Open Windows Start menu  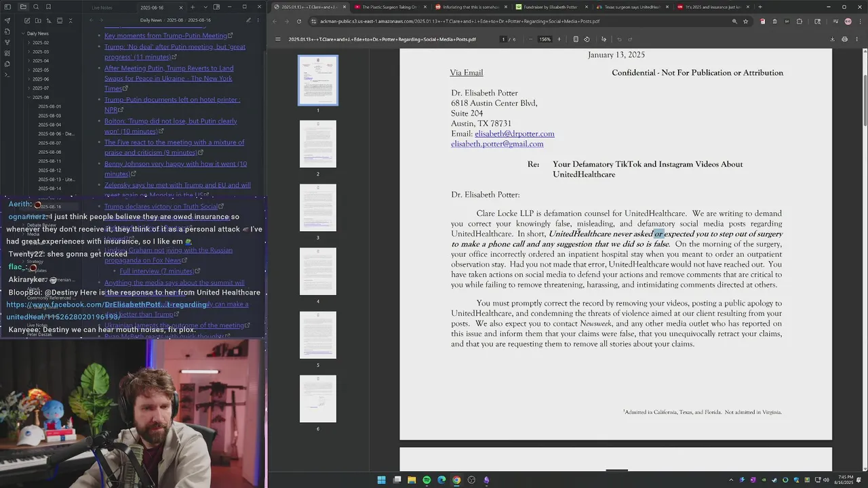pyautogui.click(x=382, y=480)
